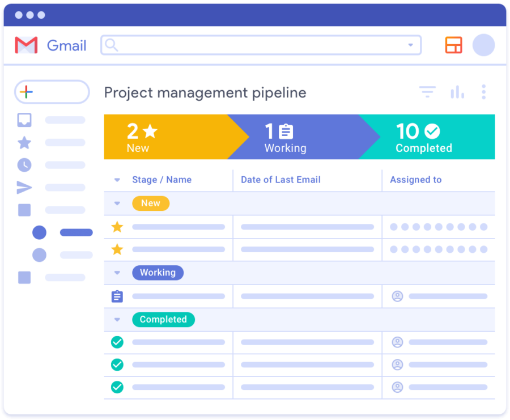Screen dimensions: 510x420
Task: Open the search options dropdown arrow
Action: [x=410, y=45]
